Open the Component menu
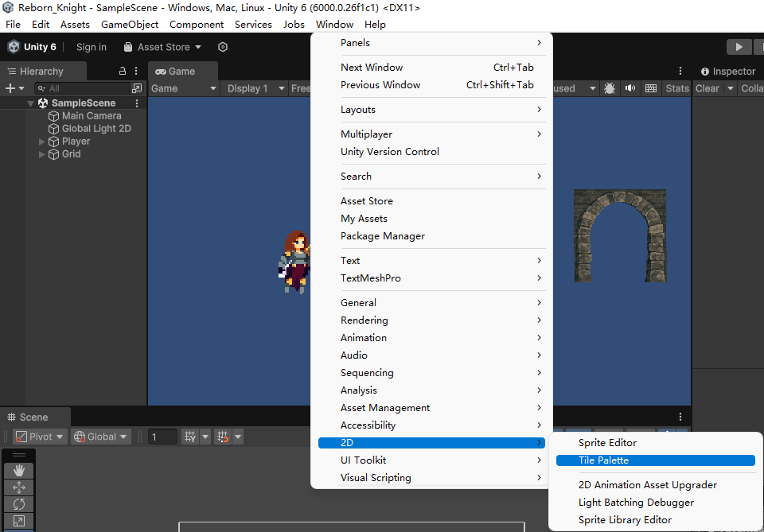This screenshot has width=764, height=532. [x=197, y=25]
